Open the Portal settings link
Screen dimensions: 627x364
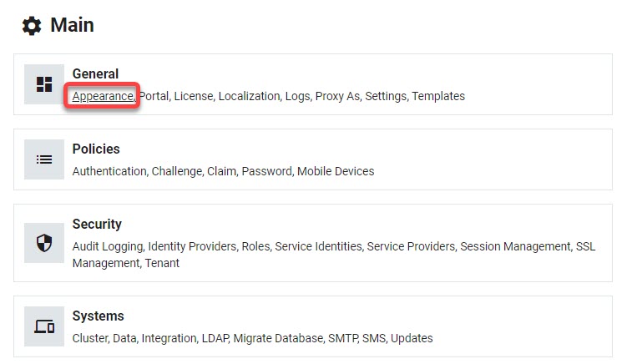point(154,96)
